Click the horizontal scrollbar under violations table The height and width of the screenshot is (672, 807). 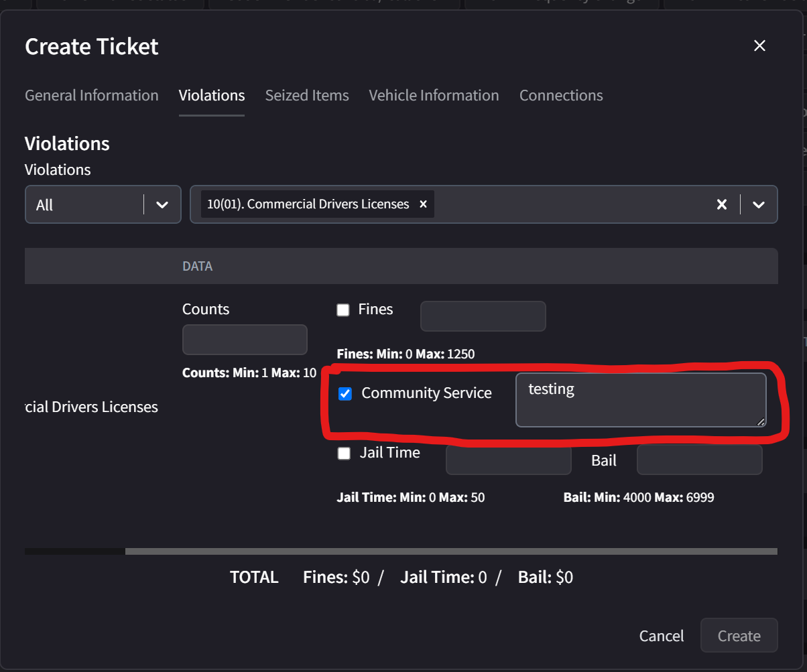click(x=450, y=551)
